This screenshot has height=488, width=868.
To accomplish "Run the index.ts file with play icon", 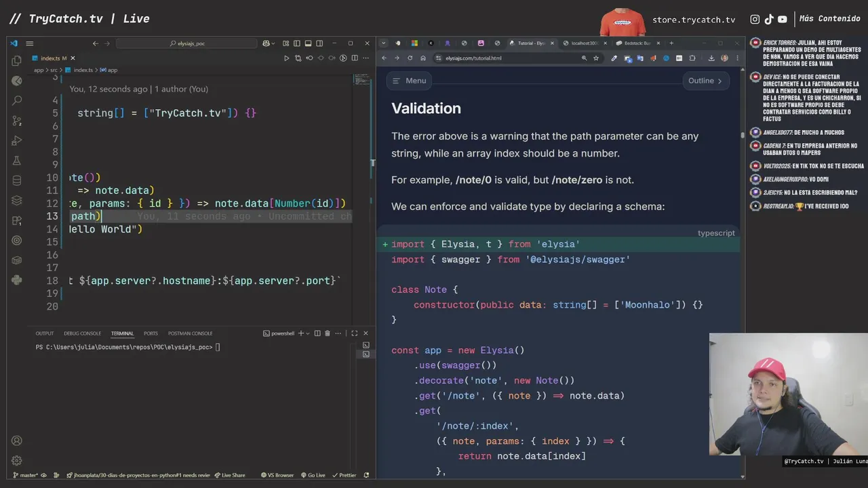I will click(287, 58).
